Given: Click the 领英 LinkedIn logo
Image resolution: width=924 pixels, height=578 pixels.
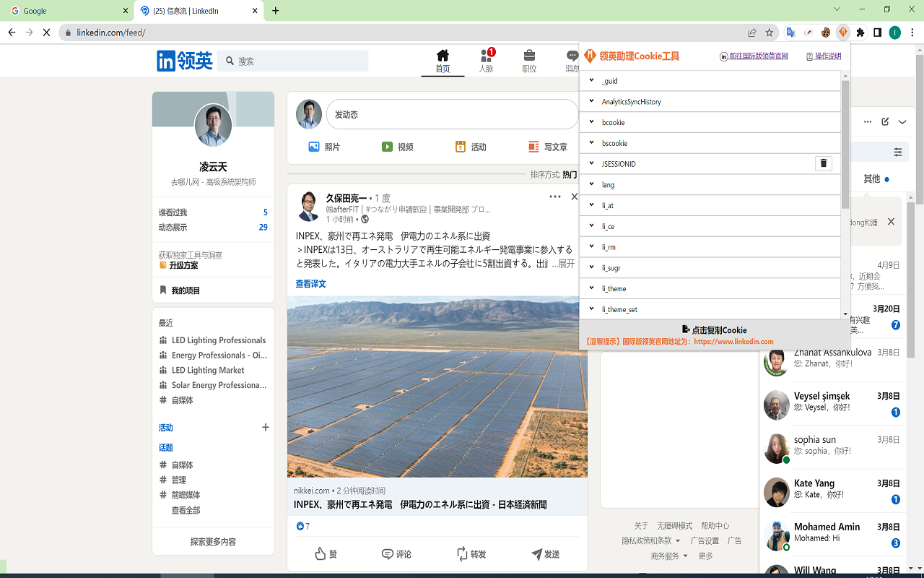Looking at the screenshot, I should (184, 61).
